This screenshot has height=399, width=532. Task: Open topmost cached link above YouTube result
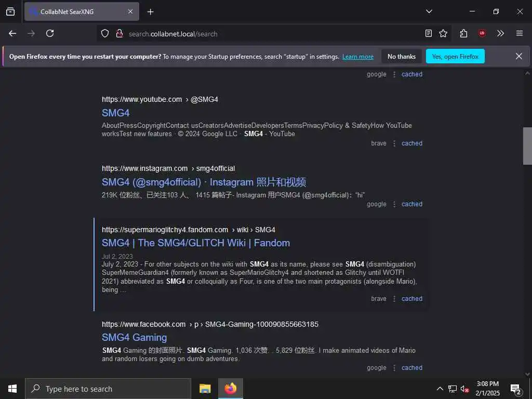(412, 74)
